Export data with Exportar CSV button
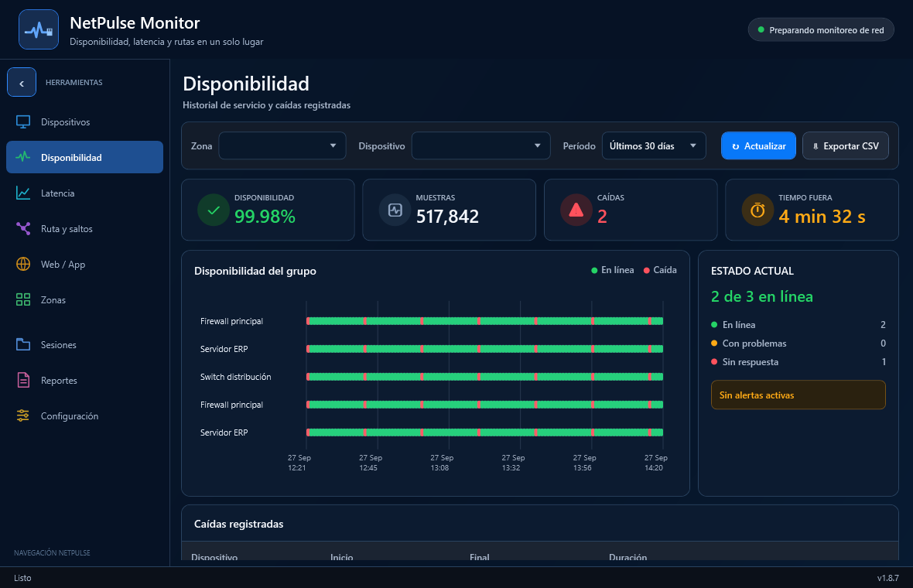The width and height of the screenshot is (913, 588). coord(846,145)
